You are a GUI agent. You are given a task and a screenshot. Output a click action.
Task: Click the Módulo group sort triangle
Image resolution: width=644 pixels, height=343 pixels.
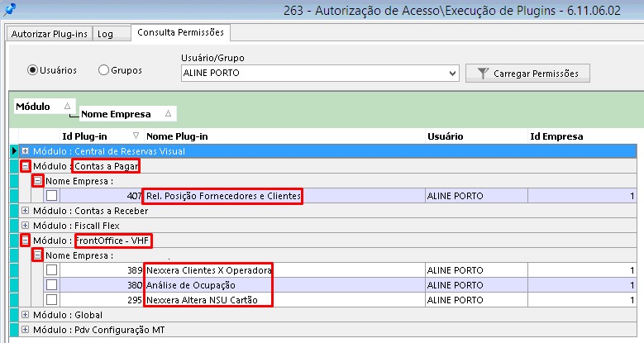67,106
